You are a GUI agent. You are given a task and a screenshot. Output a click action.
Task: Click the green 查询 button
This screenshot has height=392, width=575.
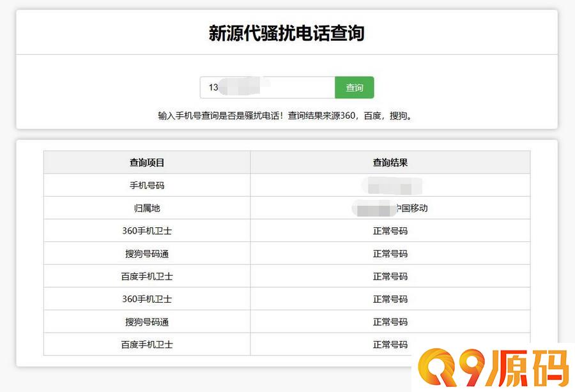tap(354, 87)
